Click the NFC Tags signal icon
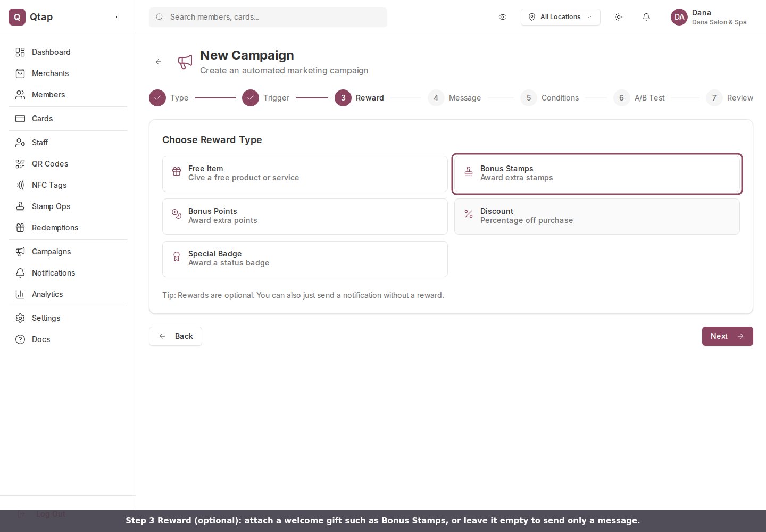Viewport: 766px width, 532px height. coord(20,185)
